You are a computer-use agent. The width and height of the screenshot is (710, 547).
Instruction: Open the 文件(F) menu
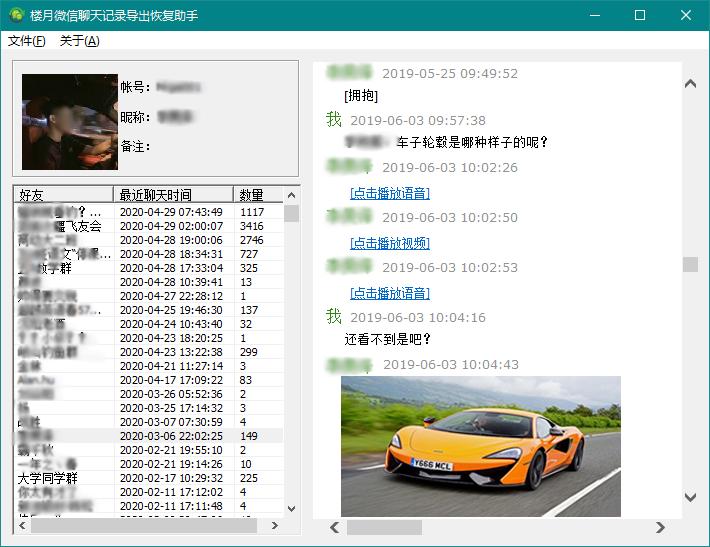[x=27, y=41]
